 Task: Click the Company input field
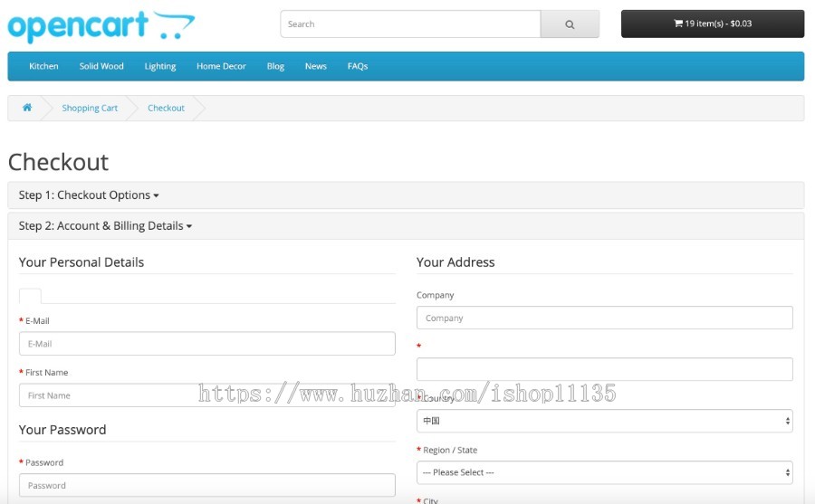(x=605, y=318)
